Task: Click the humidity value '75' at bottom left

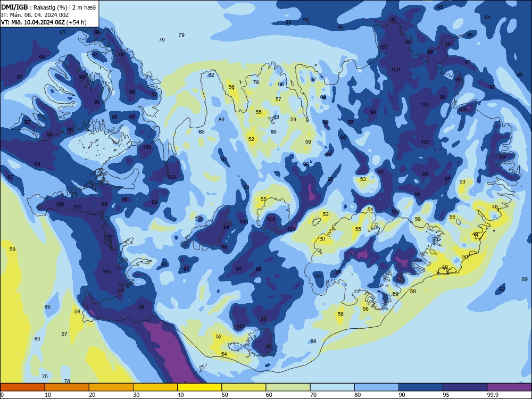Action: click(45, 376)
